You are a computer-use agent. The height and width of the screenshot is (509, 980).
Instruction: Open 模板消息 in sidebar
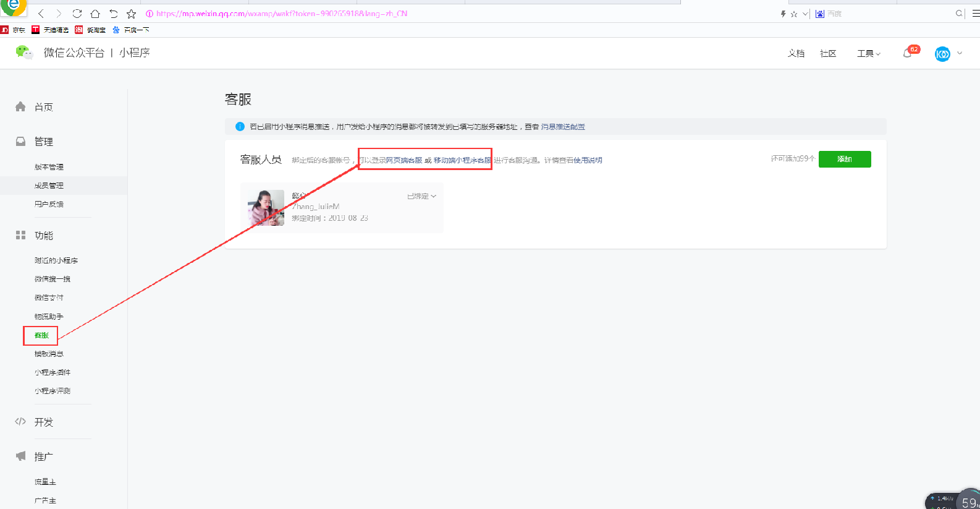coord(49,354)
